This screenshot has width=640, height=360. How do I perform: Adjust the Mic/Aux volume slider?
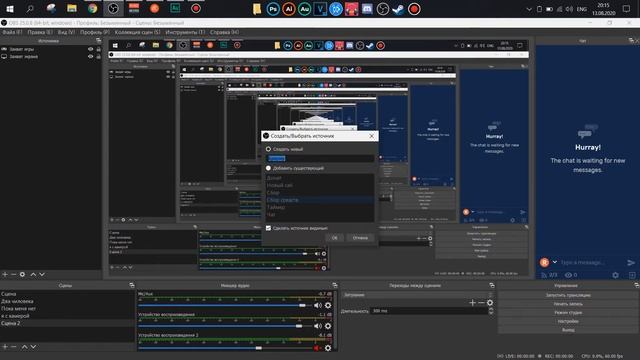coord(224,305)
